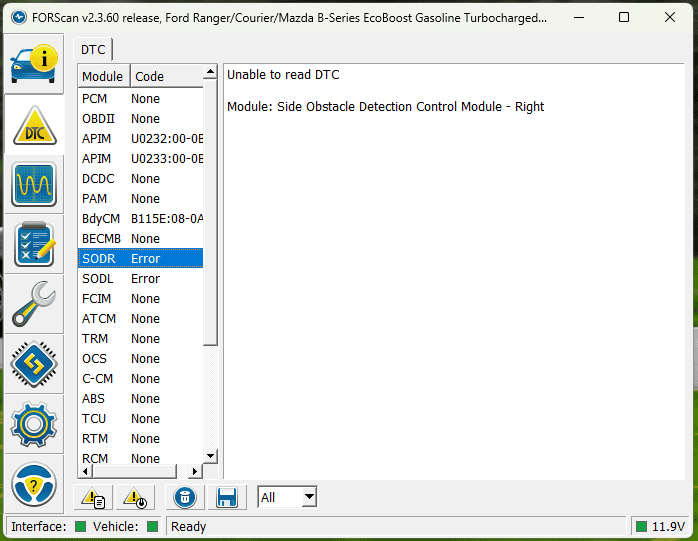Select the BdyCM B115E row
Viewport: 698px width, 541px height.
(x=141, y=219)
